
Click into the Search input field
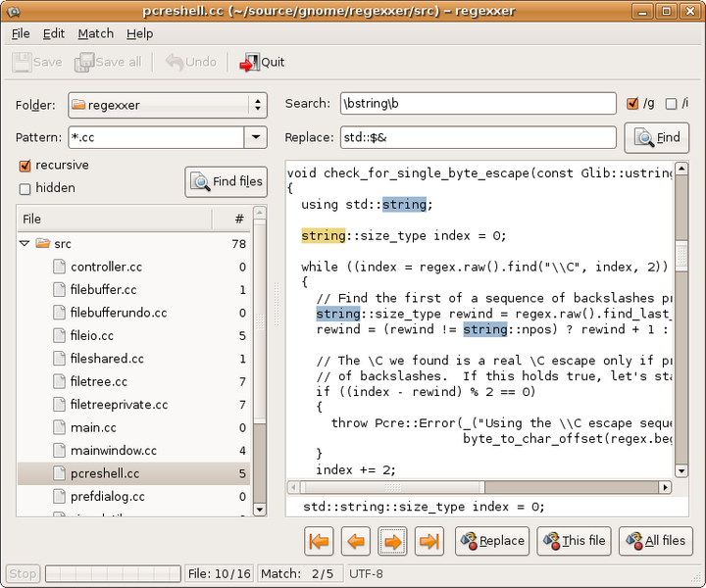pyautogui.click(x=479, y=104)
